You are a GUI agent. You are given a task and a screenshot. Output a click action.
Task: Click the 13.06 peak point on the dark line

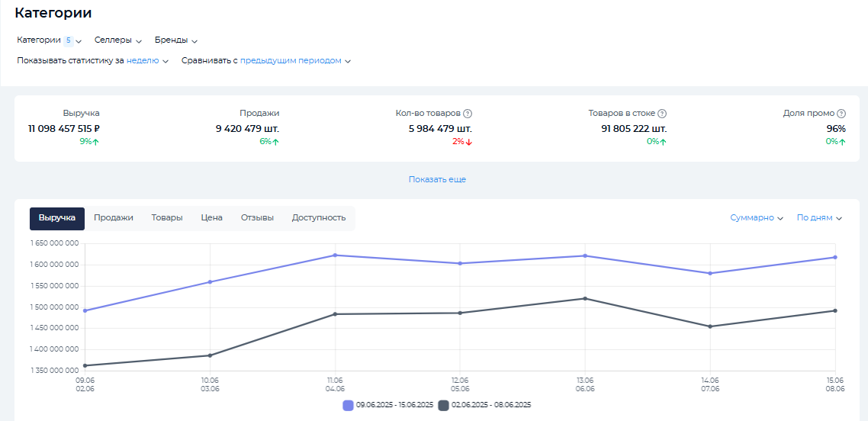(x=585, y=298)
